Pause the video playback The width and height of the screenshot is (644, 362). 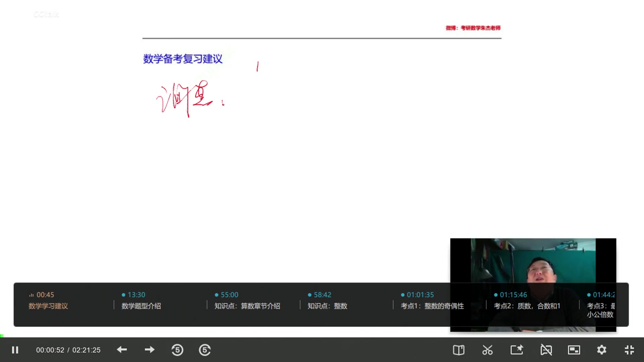coord(15,350)
